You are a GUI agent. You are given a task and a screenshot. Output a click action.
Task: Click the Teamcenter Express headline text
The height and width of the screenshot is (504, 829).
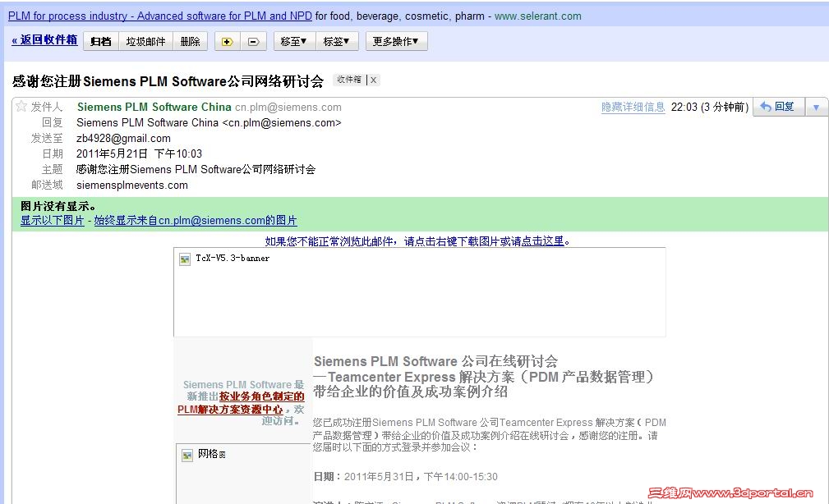(x=483, y=377)
